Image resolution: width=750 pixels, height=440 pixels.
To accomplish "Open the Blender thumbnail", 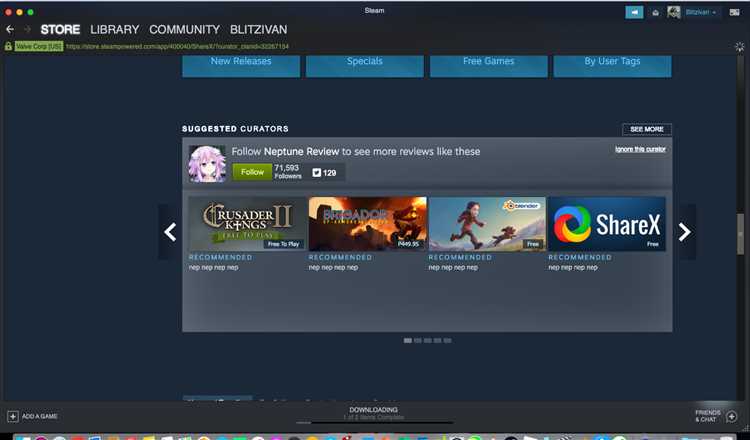I will coord(487,223).
